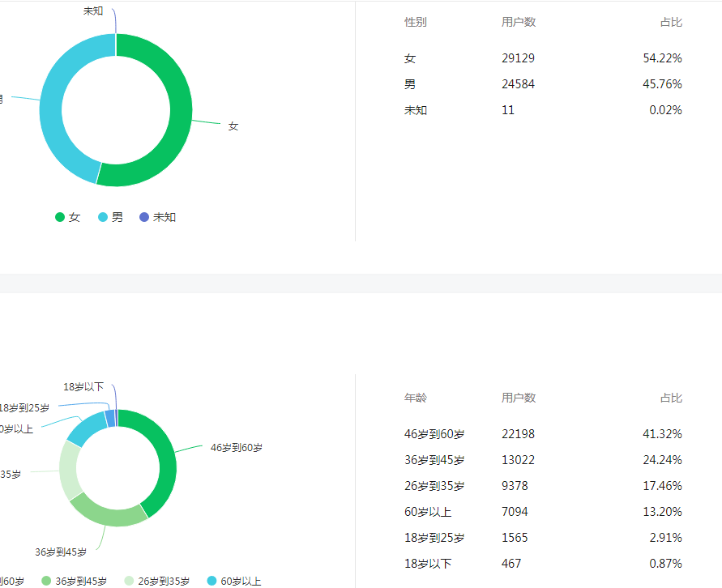Toggle the 未知 legend item in gender chart
Image resolution: width=722 pixels, height=588 pixels.
157,217
